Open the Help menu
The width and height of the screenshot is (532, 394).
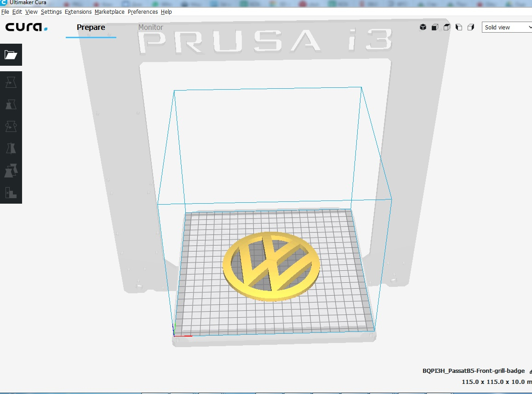coord(166,11)
